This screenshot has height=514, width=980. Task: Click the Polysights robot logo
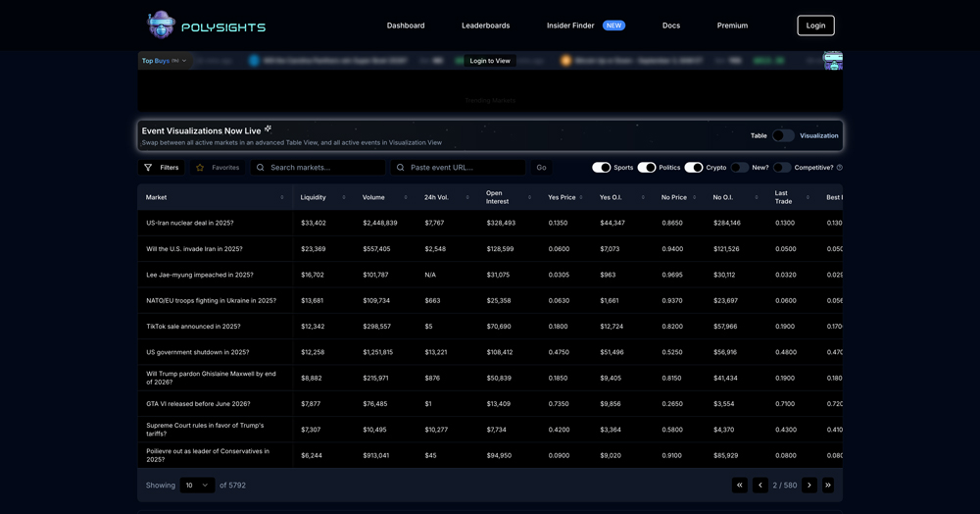coord(161,26)
